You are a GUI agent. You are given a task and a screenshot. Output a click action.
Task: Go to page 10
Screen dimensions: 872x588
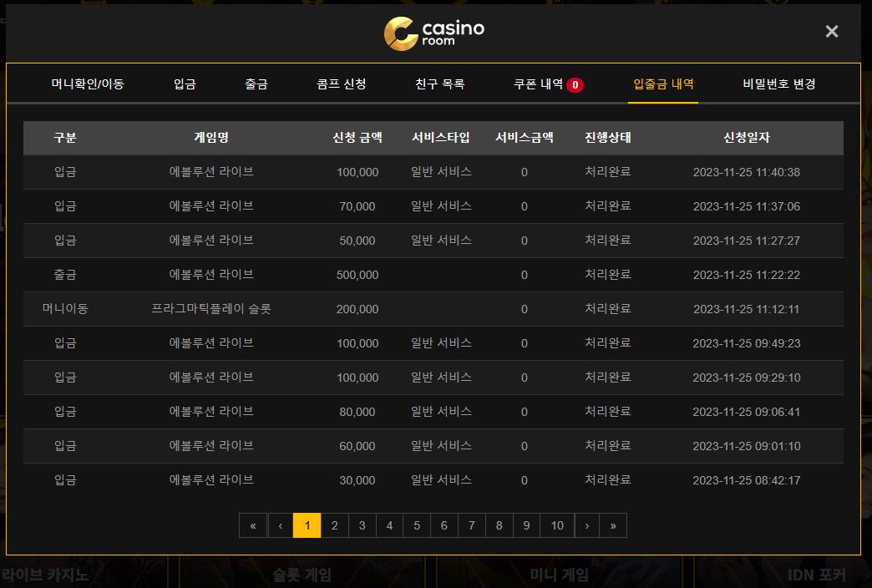(557, 525)
